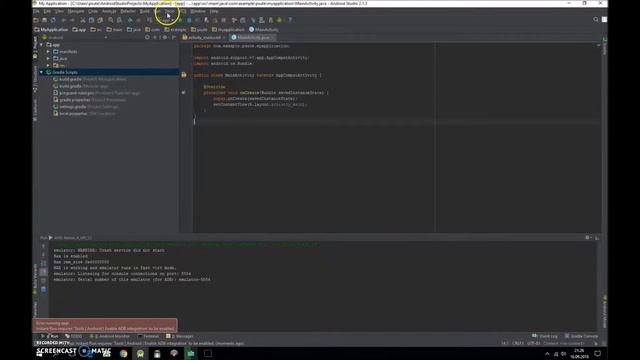Open the Android Monitor tool window tab
640x360 pixels.
tap(109, 336)
